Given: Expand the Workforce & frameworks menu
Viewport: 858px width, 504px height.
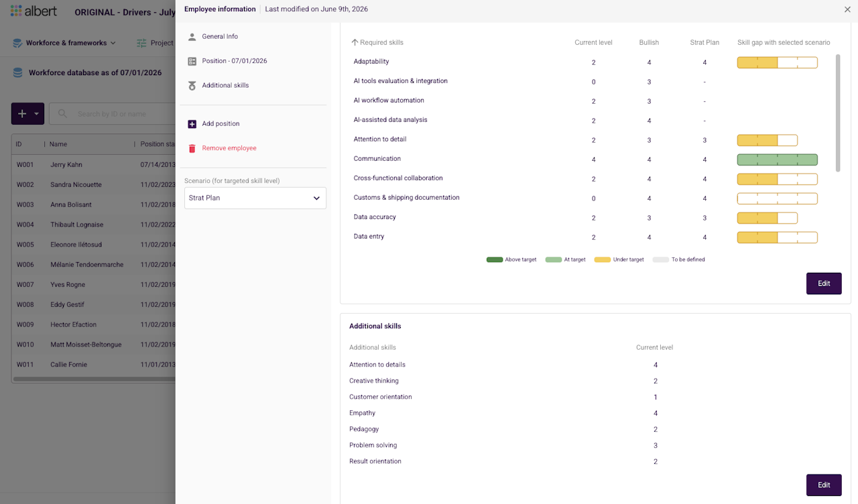Looking at the screenshot, I should (64, 43).
